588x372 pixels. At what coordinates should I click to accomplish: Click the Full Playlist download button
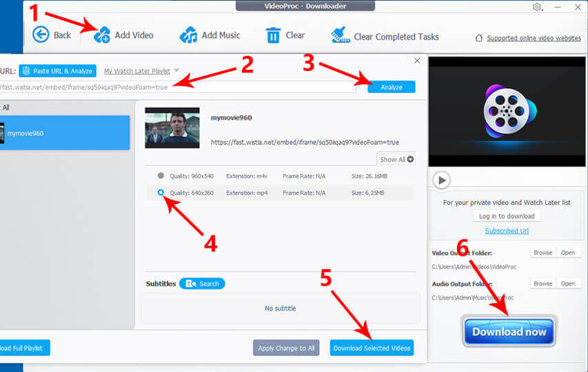24,348
